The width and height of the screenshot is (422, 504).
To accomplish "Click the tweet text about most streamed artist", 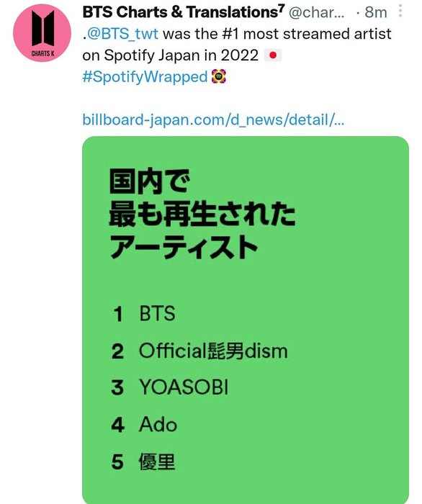I will coord(237,45).
